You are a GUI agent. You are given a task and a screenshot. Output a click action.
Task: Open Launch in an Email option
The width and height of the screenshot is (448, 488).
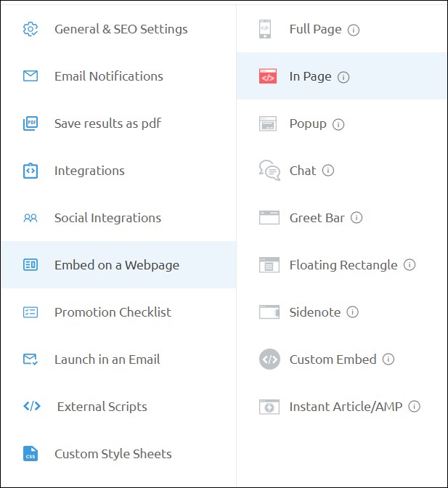107,359
